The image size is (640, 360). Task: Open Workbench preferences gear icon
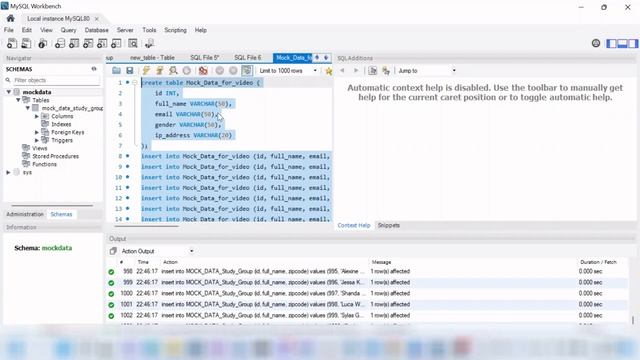pos(596,43)
